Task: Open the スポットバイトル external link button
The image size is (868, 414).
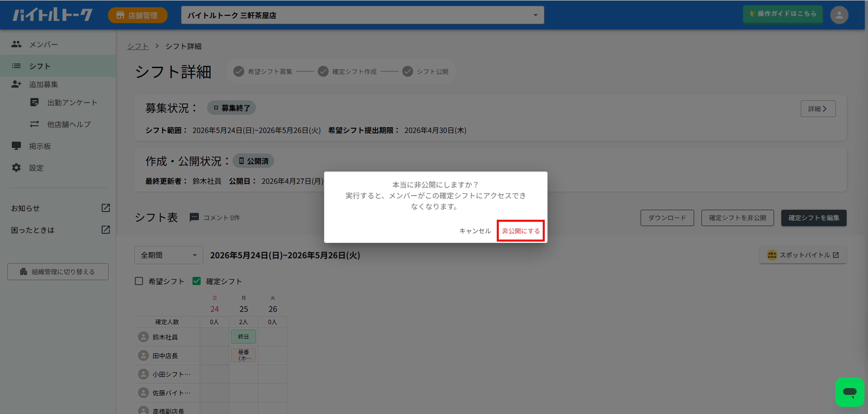Action: [x=803, y=255]
